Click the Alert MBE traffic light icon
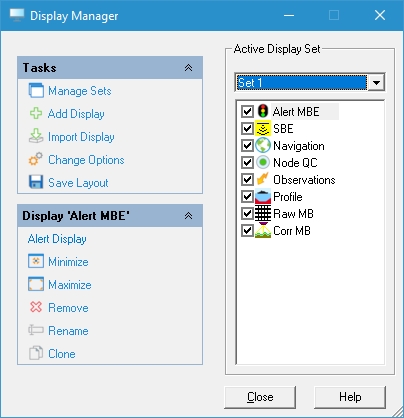 click(x=263, y=111)
